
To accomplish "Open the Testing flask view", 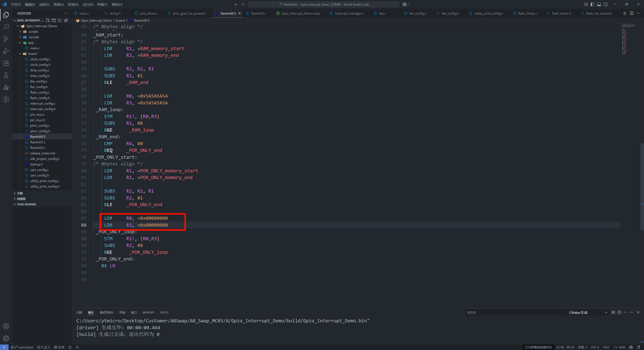I will click(6, 75).
